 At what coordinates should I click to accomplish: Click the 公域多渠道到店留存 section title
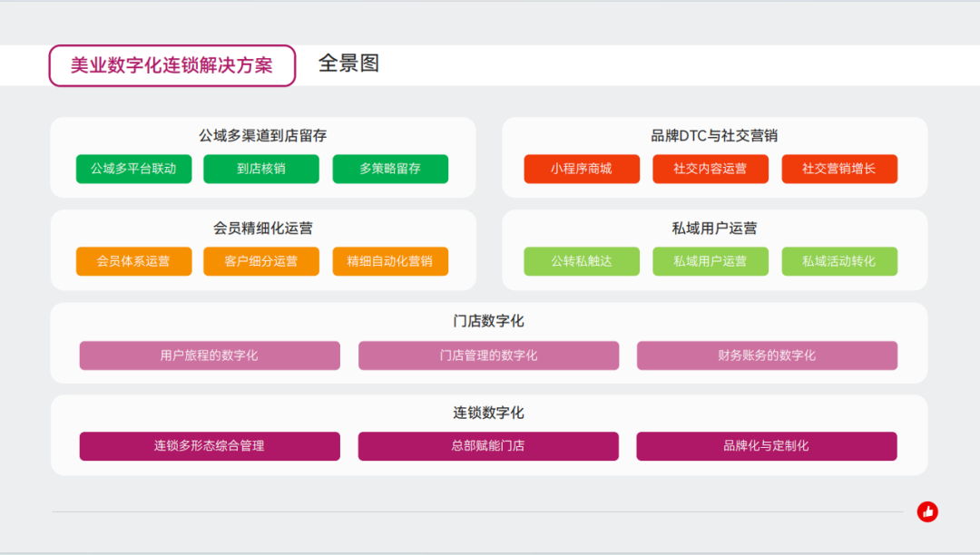262,135
